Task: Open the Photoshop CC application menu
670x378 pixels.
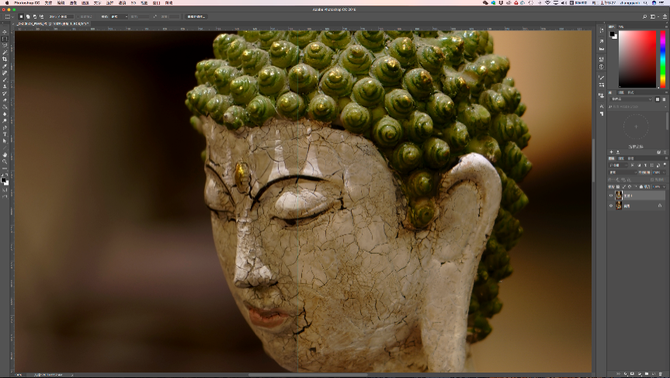Action: tap(26, 3)
